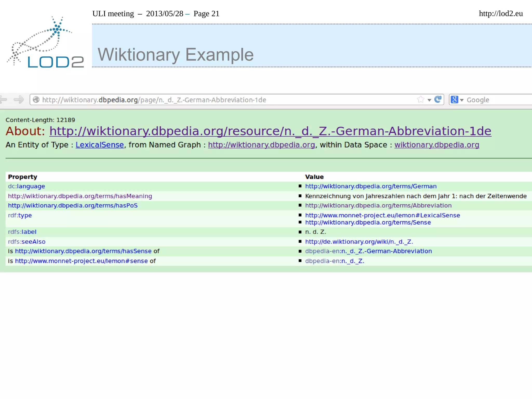The image size is (532, 399).
Task: Click the LOD2 logo
Action: pos(45,42)
